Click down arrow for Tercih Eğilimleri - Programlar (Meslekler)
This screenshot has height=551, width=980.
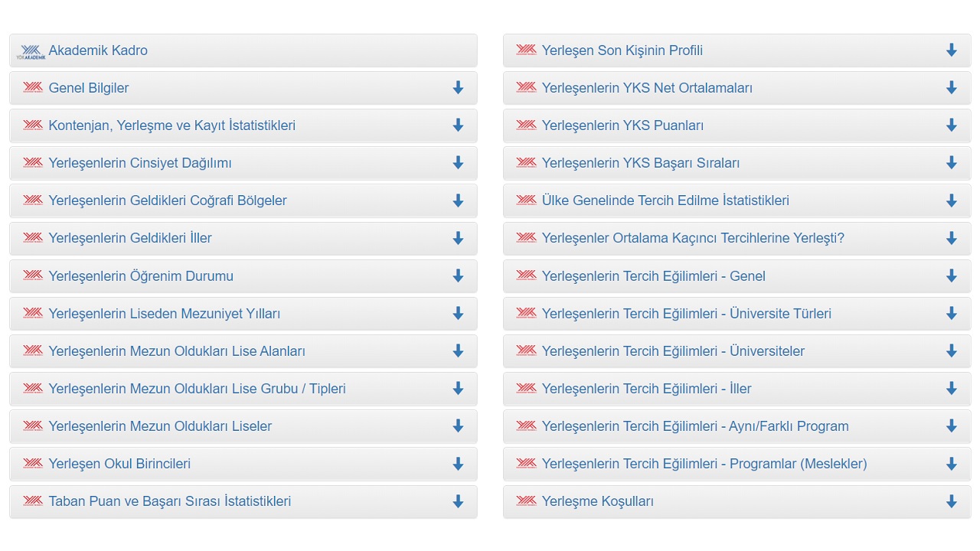[952, 463]
